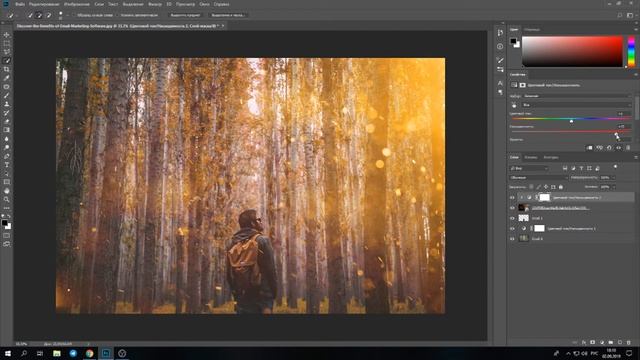The width and height of the screenshot is (640, 360).
Task: Open the Файл menu
Action: pyautogui.click(x=20, y=4)
